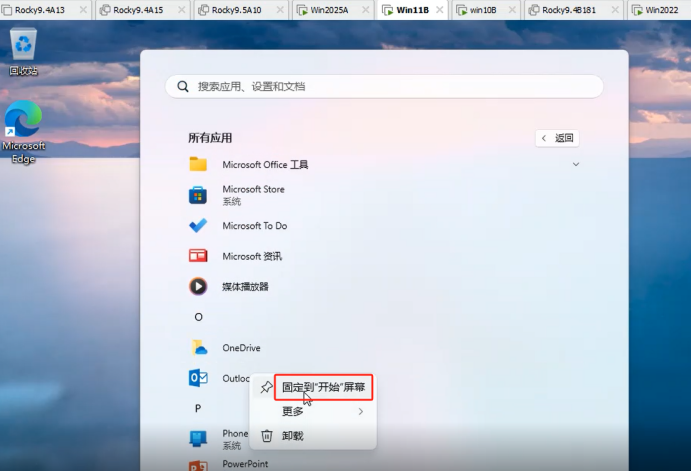692x472 pixels.
Task: Expand the 更多 submenu arrow
Action: pyautogui.click(x=361, y=412)
